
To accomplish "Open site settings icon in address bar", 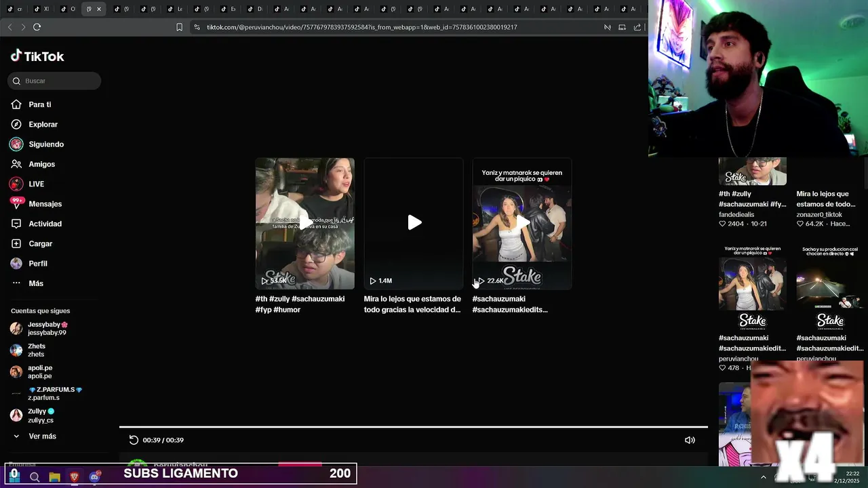I will (x=197, y=27).
